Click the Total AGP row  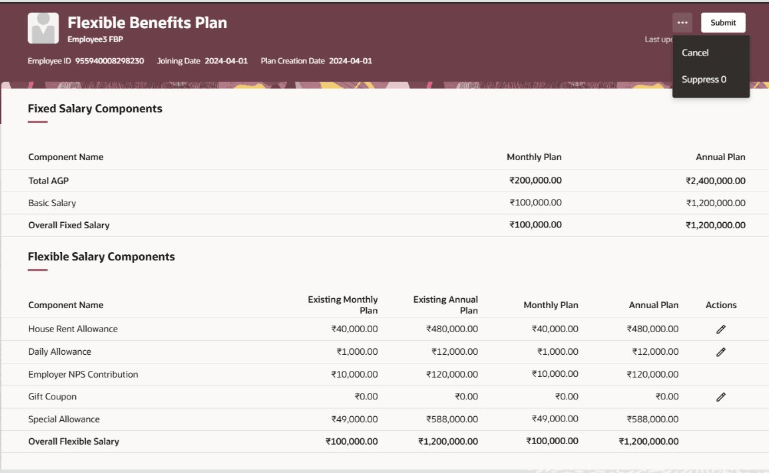384,181
